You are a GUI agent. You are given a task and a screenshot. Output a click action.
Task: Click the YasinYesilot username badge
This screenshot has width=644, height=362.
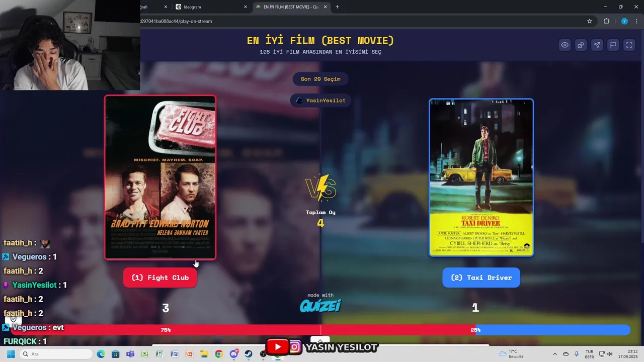pyautogui.click(x=320, y=100)
